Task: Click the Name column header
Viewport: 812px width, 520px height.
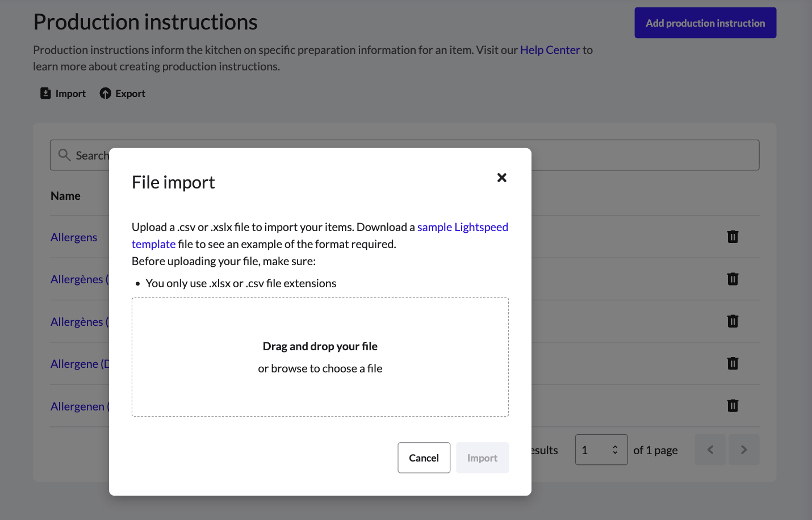Action: point(65,196)
